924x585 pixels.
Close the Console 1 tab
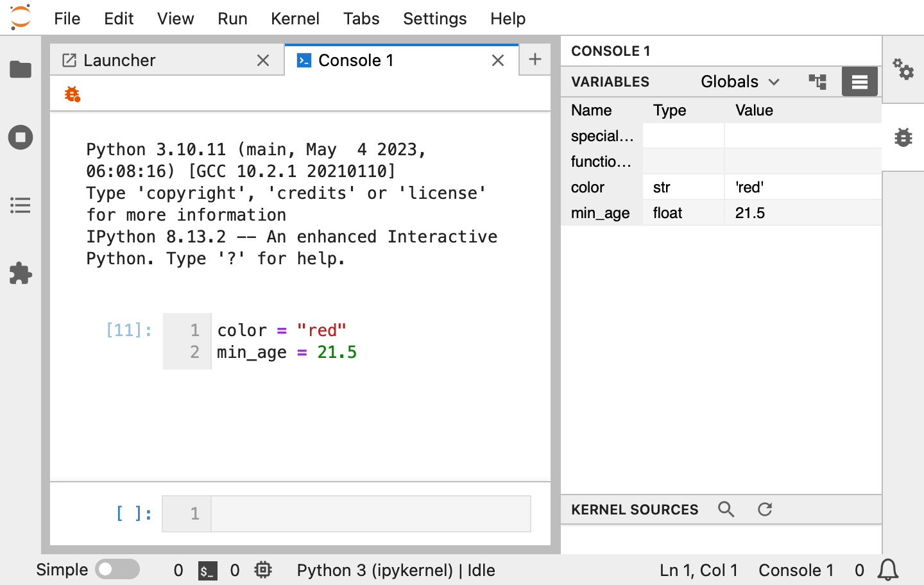pyautogui.click(x=498, y=60)
